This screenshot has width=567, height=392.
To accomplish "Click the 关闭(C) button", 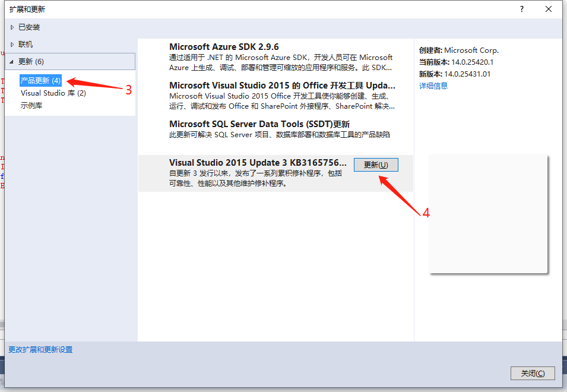I will point(533,373).
